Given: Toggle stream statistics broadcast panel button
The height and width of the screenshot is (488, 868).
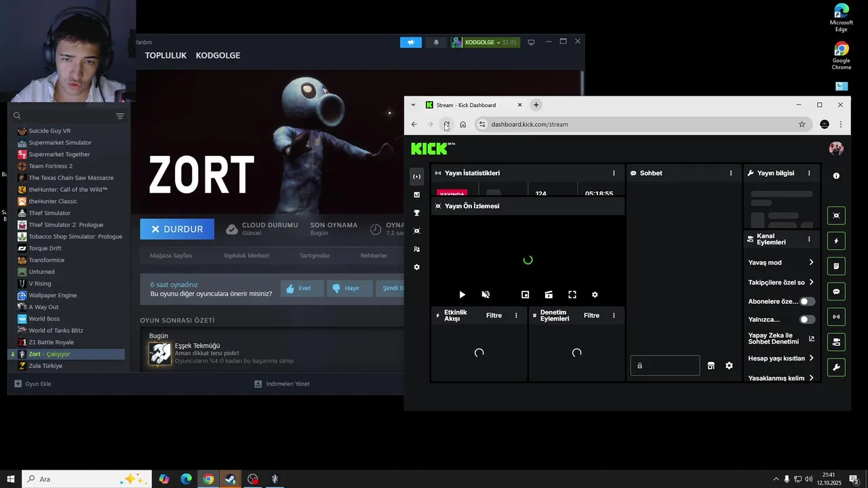Looking at the screenshot, I should pyautogui.click(x=836, y=317).
